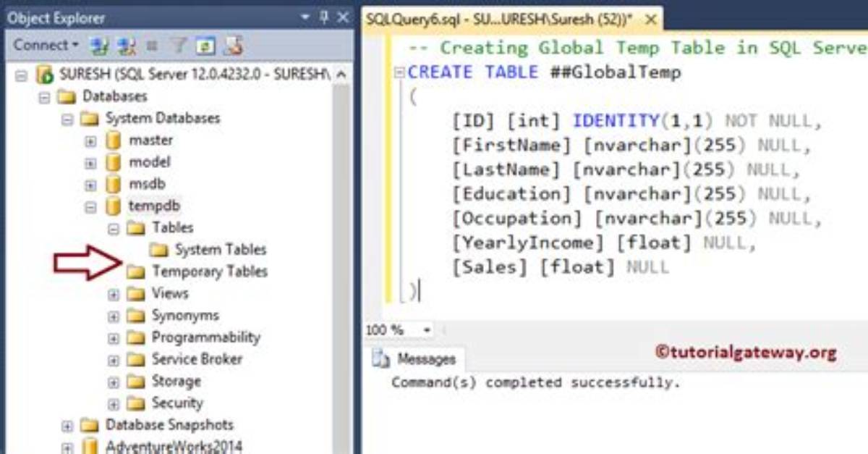Image resolution: width=868 pixels, height=454 pixels.
Task: Click the Tables folder icon
Action: pos(135,228)
